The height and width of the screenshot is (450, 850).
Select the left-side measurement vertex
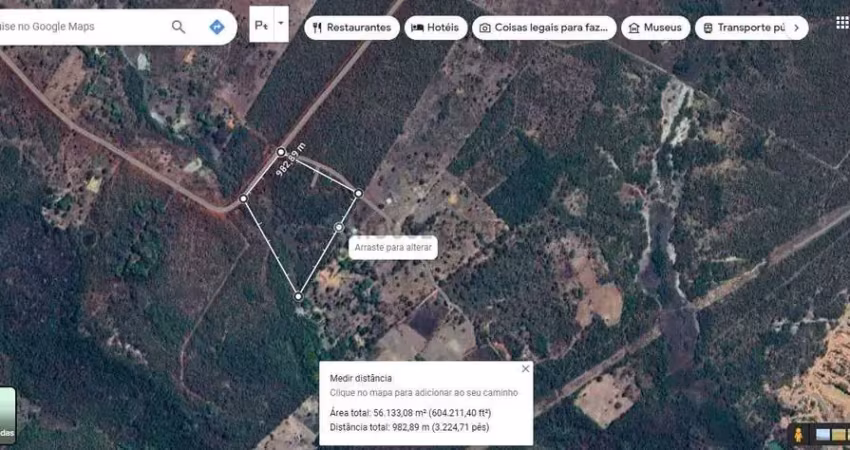coord(243,199)
